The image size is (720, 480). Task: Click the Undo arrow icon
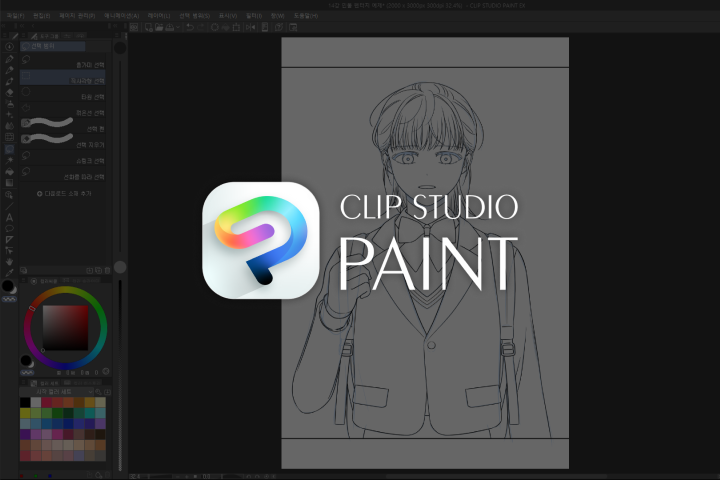coord(190,28)
